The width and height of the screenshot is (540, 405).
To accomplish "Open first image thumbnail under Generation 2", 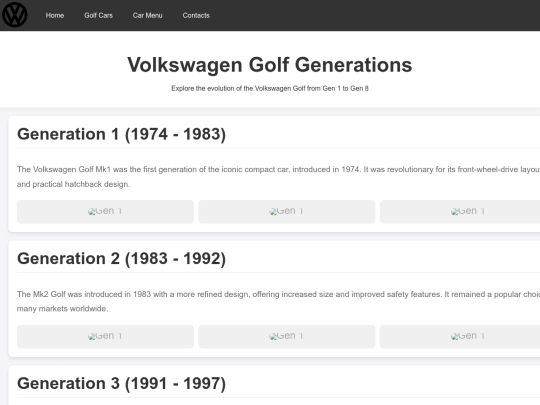I will point(105,336).
